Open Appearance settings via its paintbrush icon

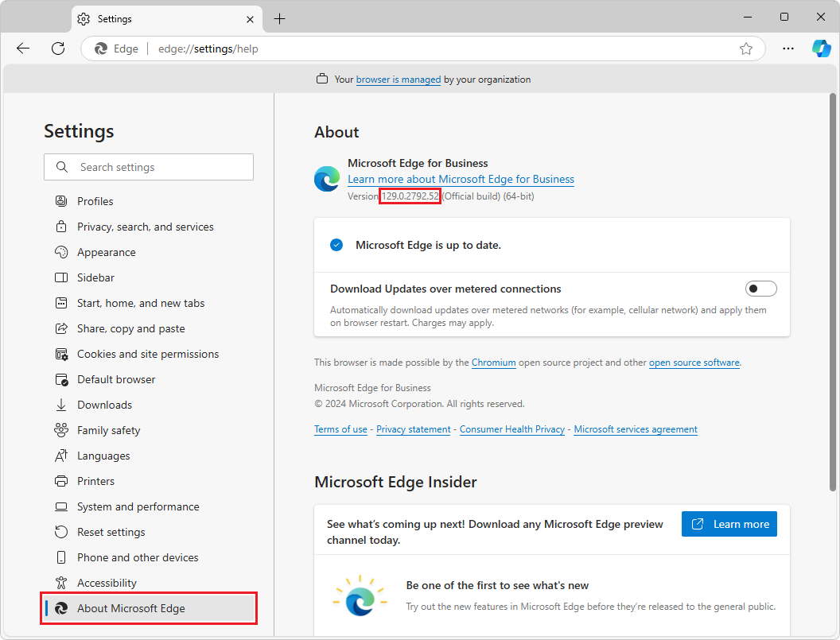pos(61,251)
